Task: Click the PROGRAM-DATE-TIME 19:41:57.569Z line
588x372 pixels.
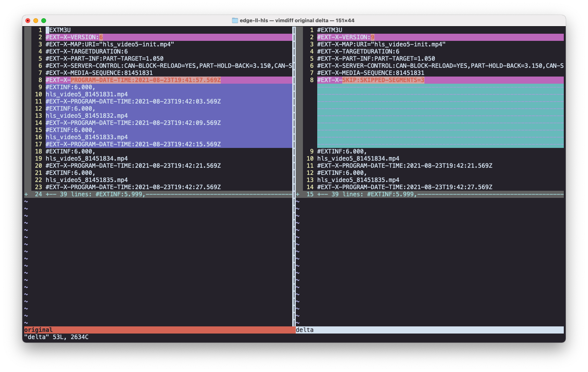Action: click(x=133, y=80)
